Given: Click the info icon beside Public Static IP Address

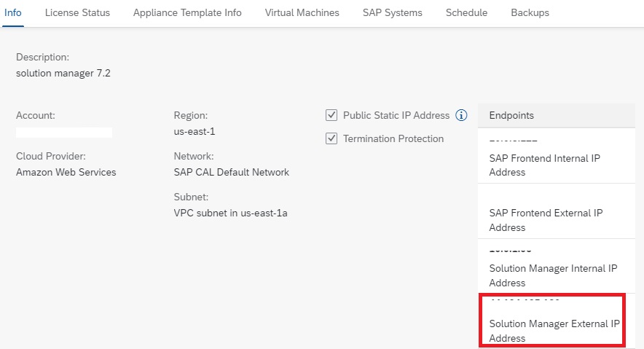Looking at the screenshot, I should click(461, 115).
